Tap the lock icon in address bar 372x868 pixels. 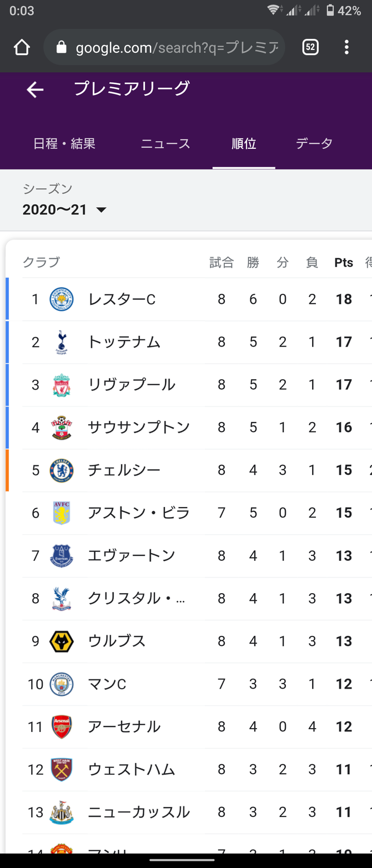[62, 48]
